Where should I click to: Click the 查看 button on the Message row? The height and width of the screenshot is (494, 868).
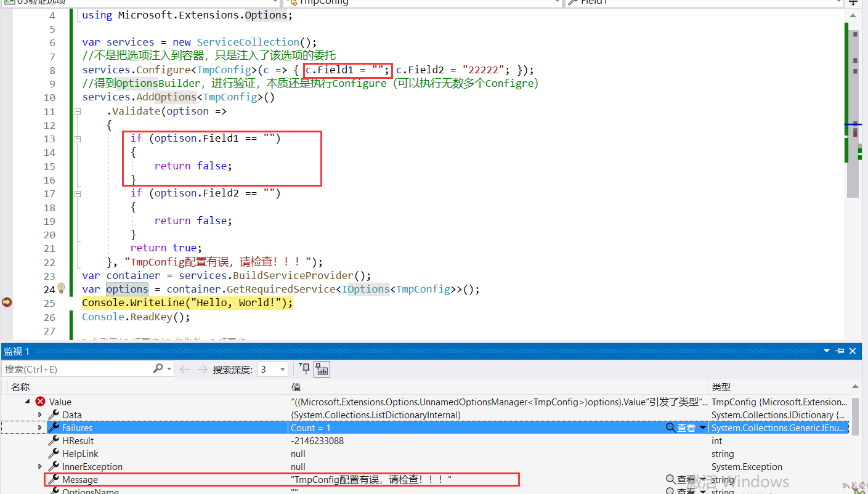[686, 479]
